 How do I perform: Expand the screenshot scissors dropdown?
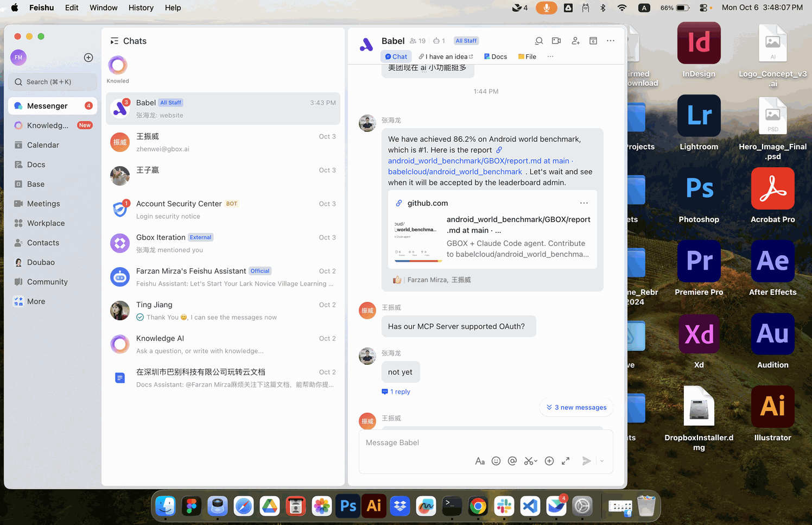point(536,461)
